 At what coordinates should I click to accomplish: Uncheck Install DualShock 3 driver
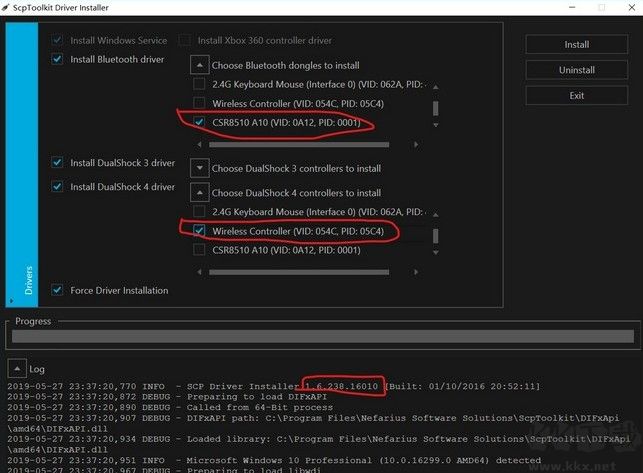pyautogui.click(x=57, y=162)
